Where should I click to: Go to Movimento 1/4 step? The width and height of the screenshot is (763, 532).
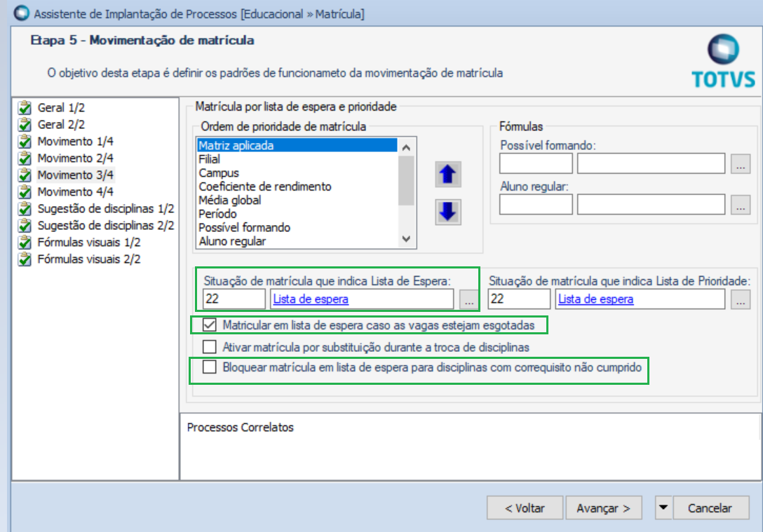click(x=76, y=142)
